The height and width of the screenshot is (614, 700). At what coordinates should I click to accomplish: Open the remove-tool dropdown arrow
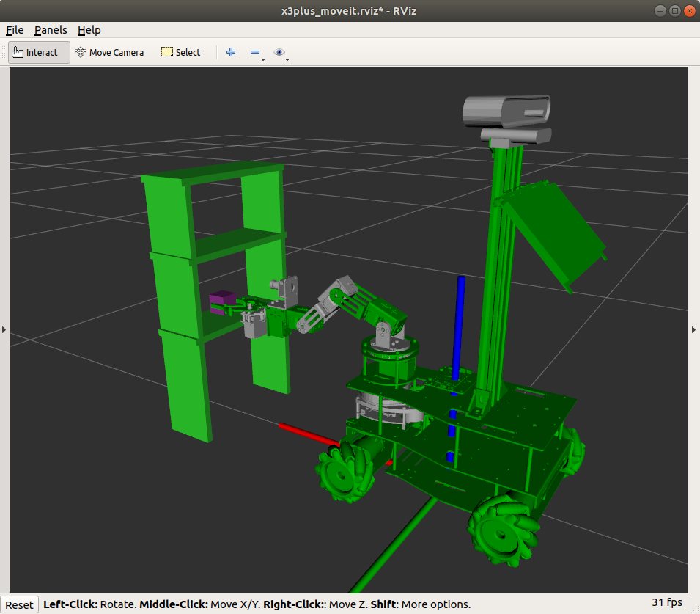[263, 59]
